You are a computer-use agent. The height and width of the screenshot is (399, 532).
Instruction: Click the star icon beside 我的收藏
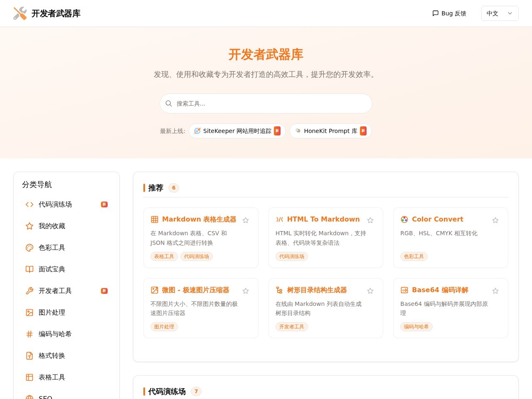click(30, 226)
